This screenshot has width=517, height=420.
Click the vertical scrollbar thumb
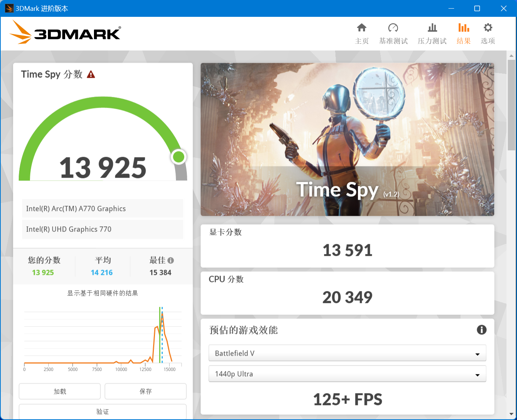[511, 105]
